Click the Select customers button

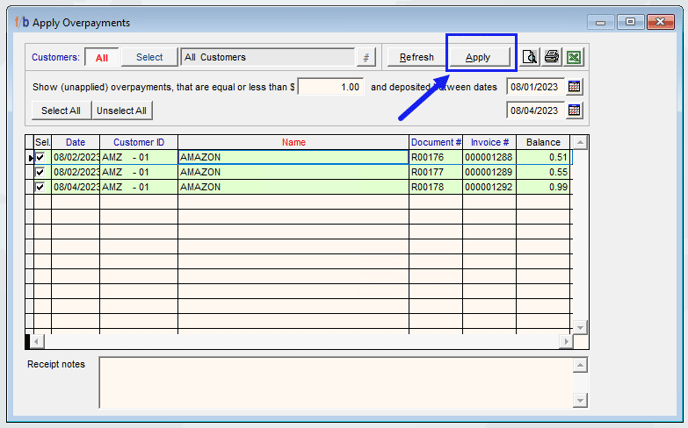pos(149,57)
